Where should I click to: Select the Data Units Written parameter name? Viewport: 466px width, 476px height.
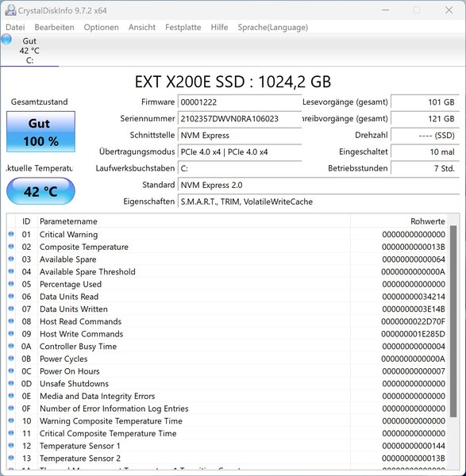coord(74,309)
